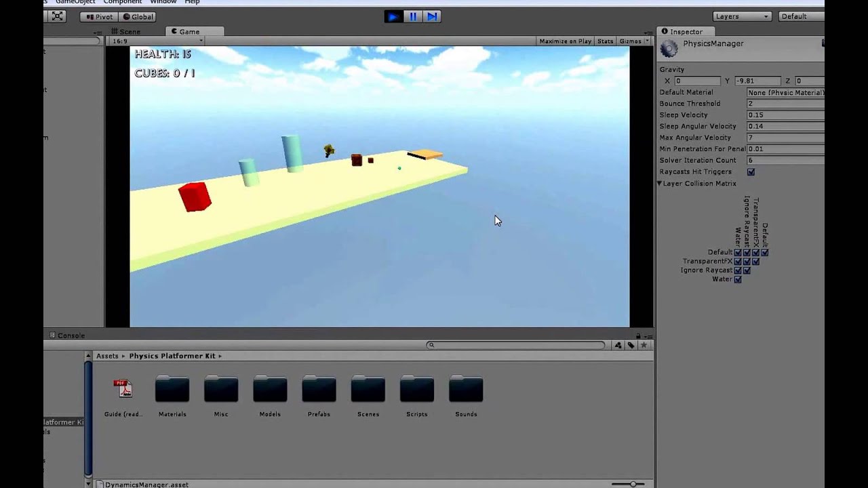Toggle TransparentFX row, TransparentFX column checkbox

[x=755, y=262]
